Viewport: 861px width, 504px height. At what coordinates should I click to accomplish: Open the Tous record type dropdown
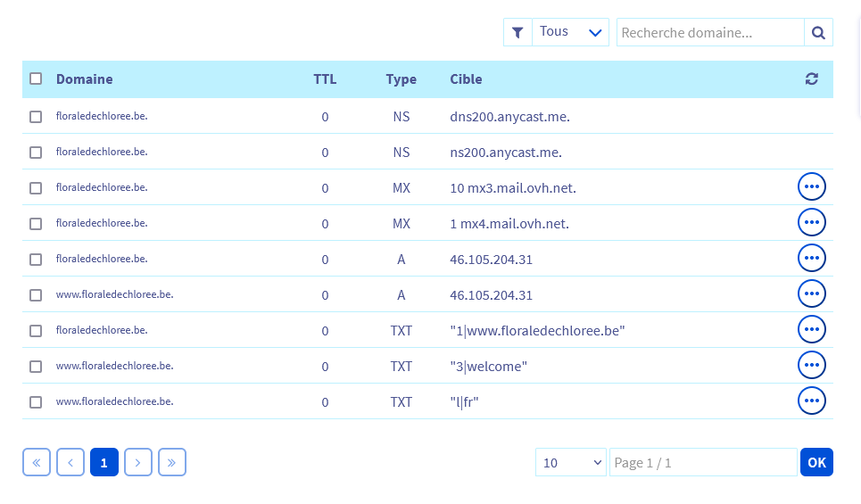(x=571, y=33)
